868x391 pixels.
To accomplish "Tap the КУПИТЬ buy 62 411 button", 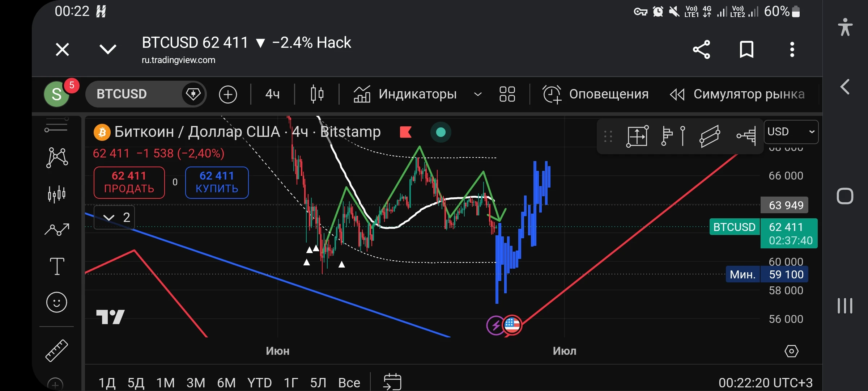I will tap(217, 182).
